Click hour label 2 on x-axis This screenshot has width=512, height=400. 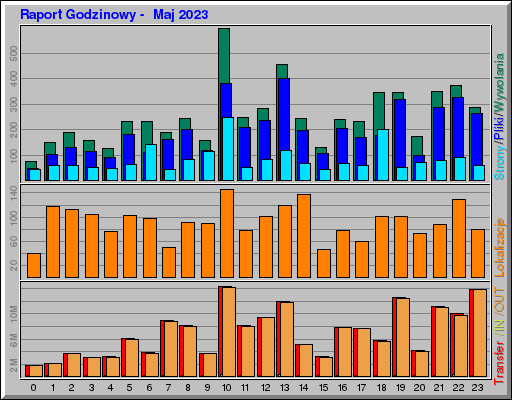coord(72,388)
